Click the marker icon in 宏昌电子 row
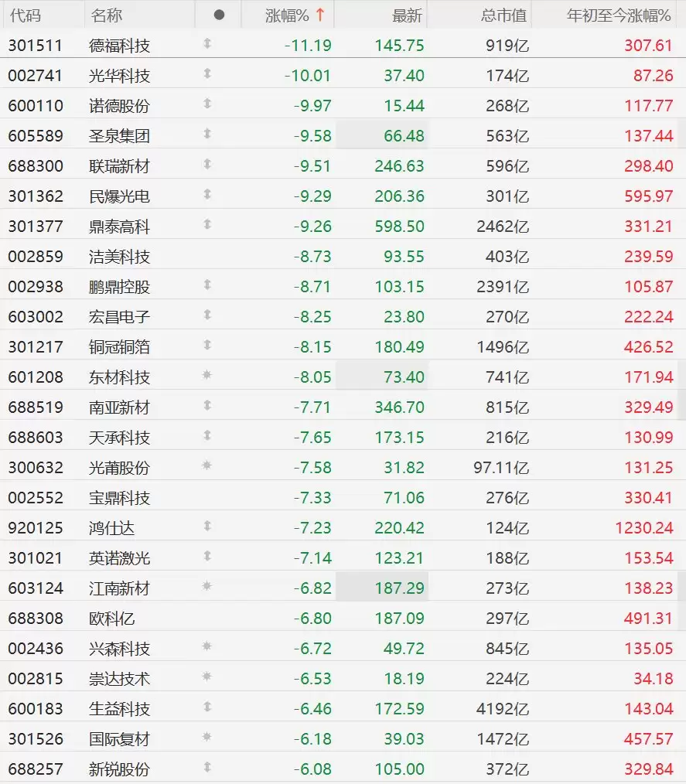The image size is (686, 784). [207, 315]
